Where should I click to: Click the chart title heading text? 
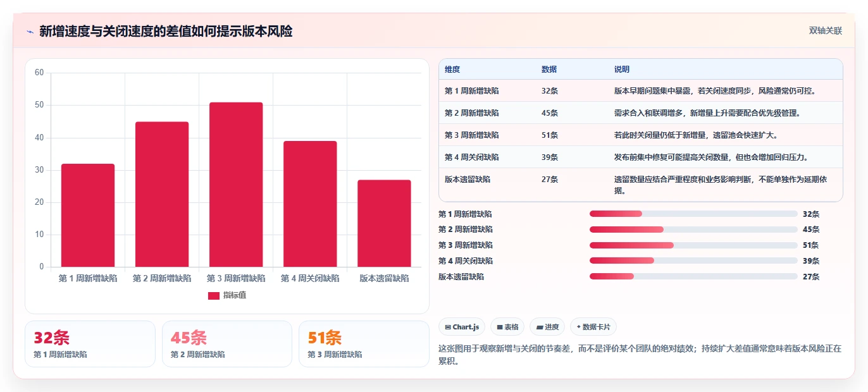[x=166, y=32]
